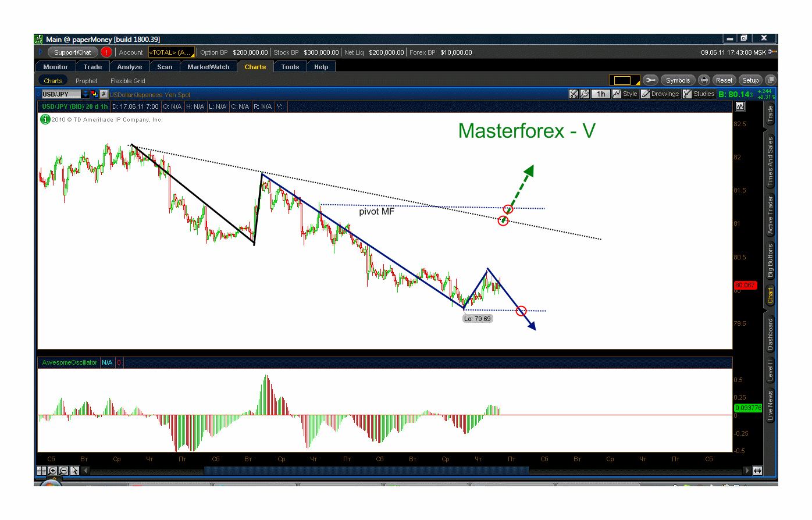Click the Setup button

(750, 80)
